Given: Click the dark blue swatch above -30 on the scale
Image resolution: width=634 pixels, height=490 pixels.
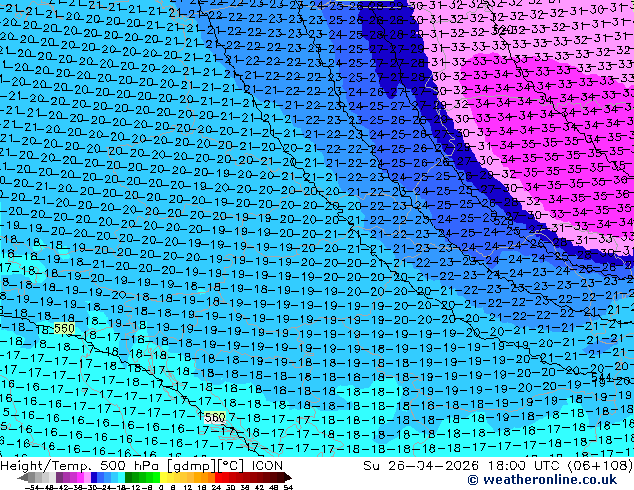Looking at the screenshot, I should point(94,478).
